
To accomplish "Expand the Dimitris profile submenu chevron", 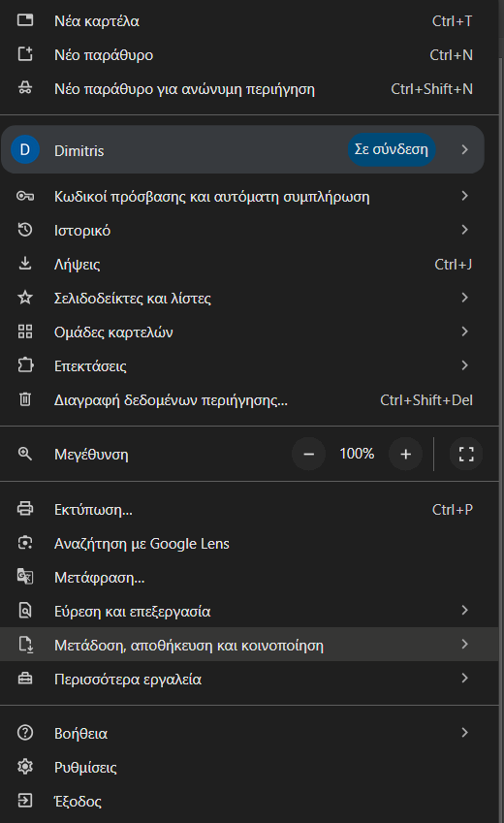I will 464,149.
